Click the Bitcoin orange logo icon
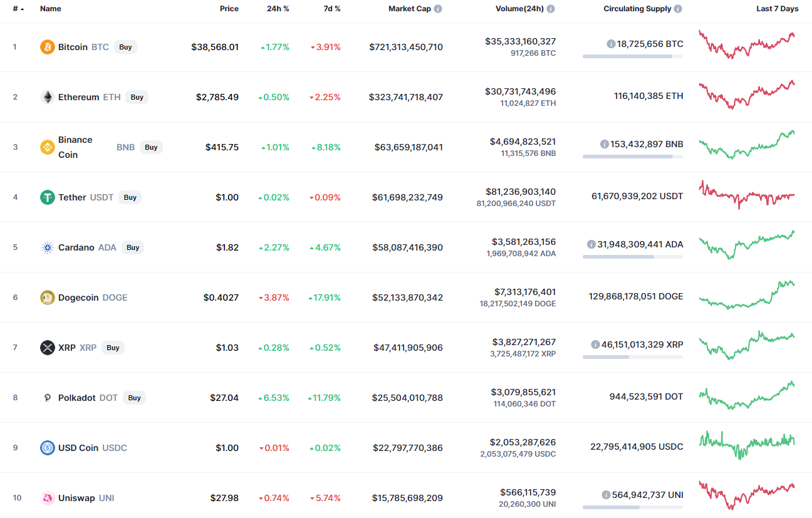This screenshot has width=812, height=518. pos(48,47)
